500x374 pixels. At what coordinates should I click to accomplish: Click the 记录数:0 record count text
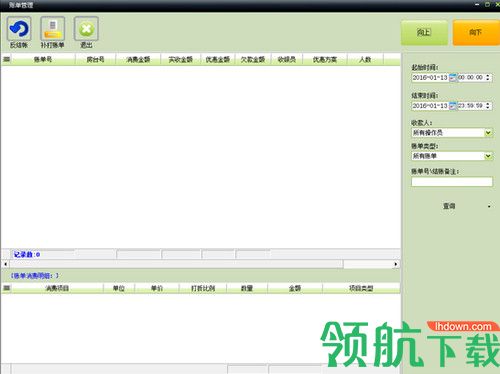click(x=27, y=255)
